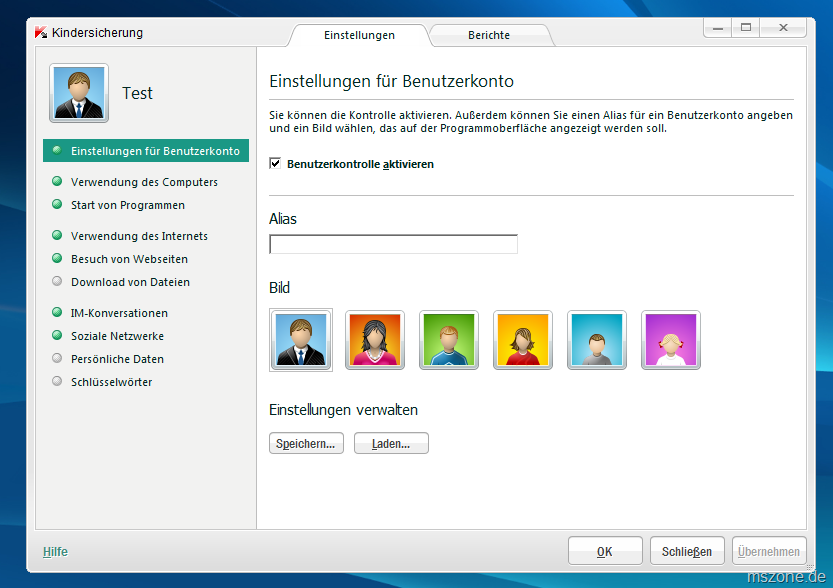Open Verwendung des Computers settings
Image resolution: width=833 pixels, height=588 pixels.
(144, 182)
